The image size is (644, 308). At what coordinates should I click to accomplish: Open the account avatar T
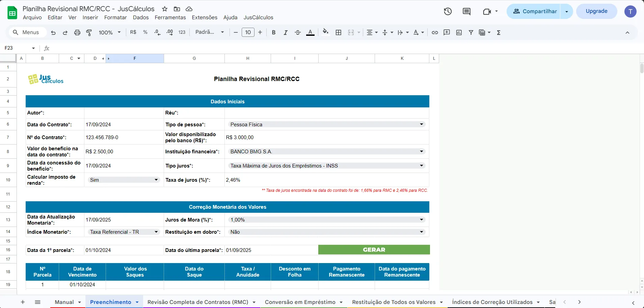click(630, 11)
